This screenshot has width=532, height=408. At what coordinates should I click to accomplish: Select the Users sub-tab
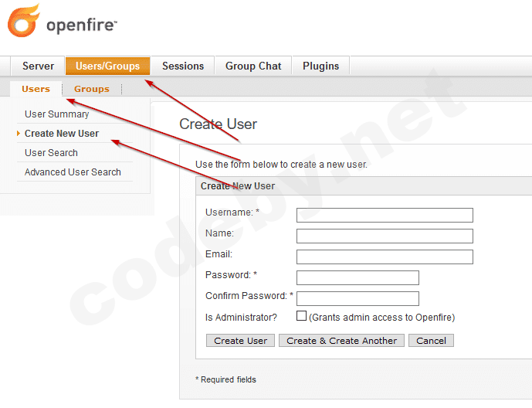pos(36,89)
